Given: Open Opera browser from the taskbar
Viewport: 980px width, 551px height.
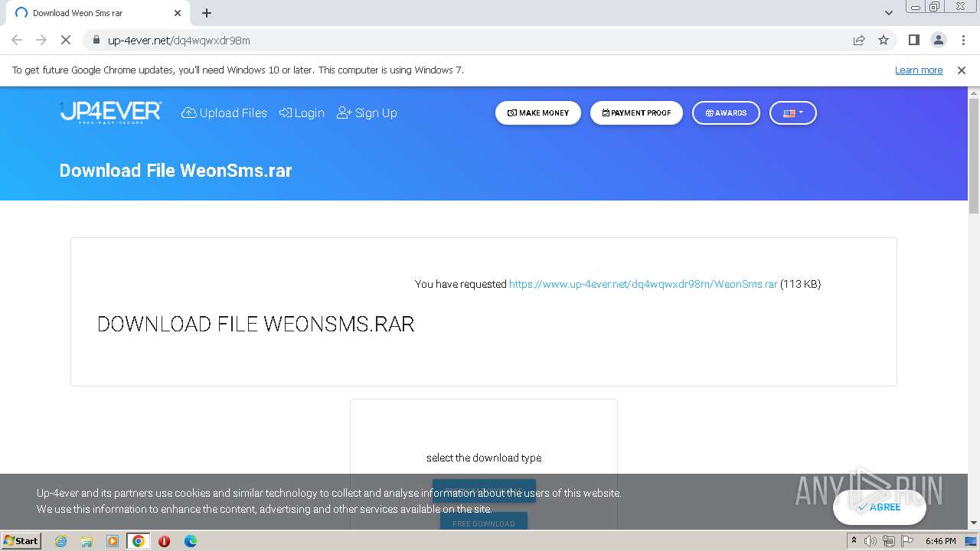Looking at the screenshot, I should [x=164, y=541].
